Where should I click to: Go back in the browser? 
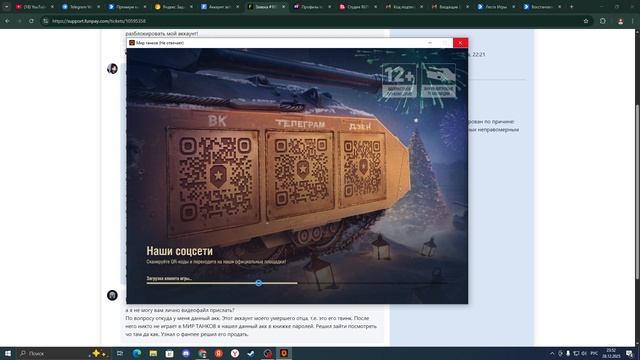(x=7, y=21)
